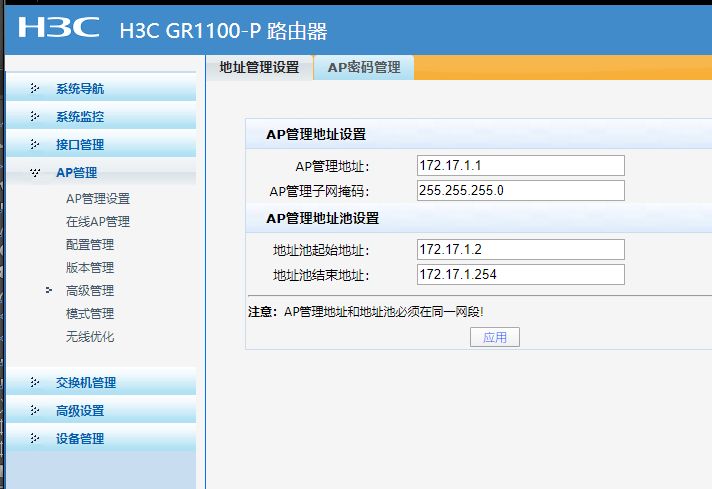Open 模式管理 under AP管理
This screenshot has width=712, height=489.
90,314
